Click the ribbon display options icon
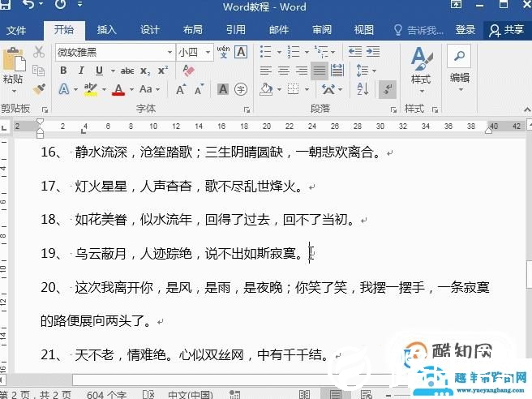The width and height of the screenshot is (532, 399). pyautogui.click(x=456, y=4)
